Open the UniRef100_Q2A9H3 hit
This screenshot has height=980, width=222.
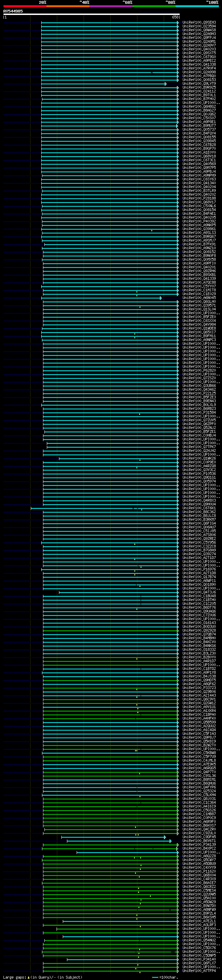click(x=199, y=34)
